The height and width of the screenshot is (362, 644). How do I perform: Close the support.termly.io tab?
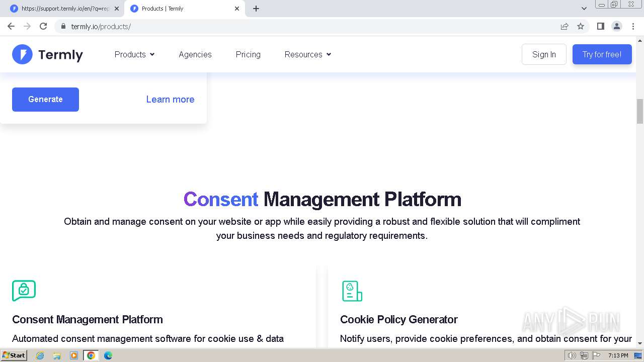click(117, 9)
